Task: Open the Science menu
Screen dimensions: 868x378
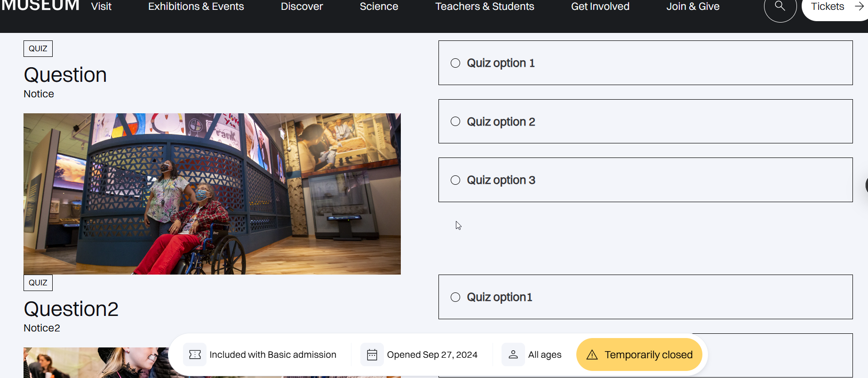Action: 379,7
